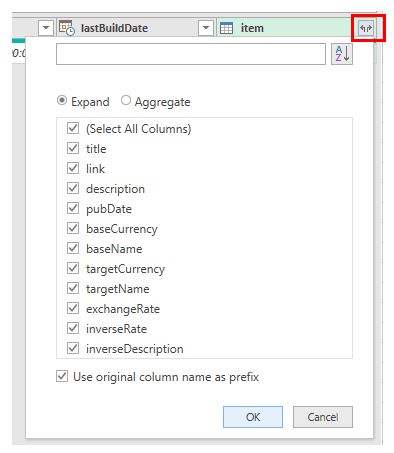This screenshot has height=453, width=394.
Task: Click the column search input field
Action: pyautogui.click(x=191, y=54)
